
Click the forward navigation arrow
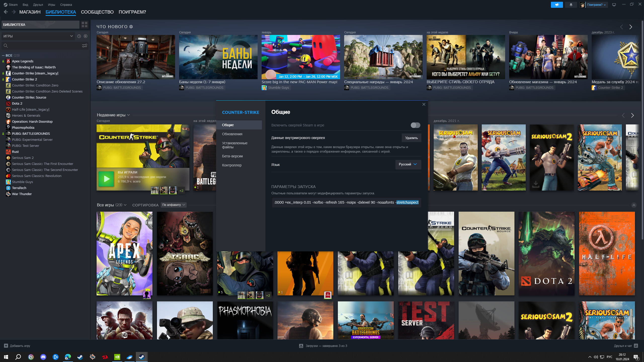tap(14, 12)
